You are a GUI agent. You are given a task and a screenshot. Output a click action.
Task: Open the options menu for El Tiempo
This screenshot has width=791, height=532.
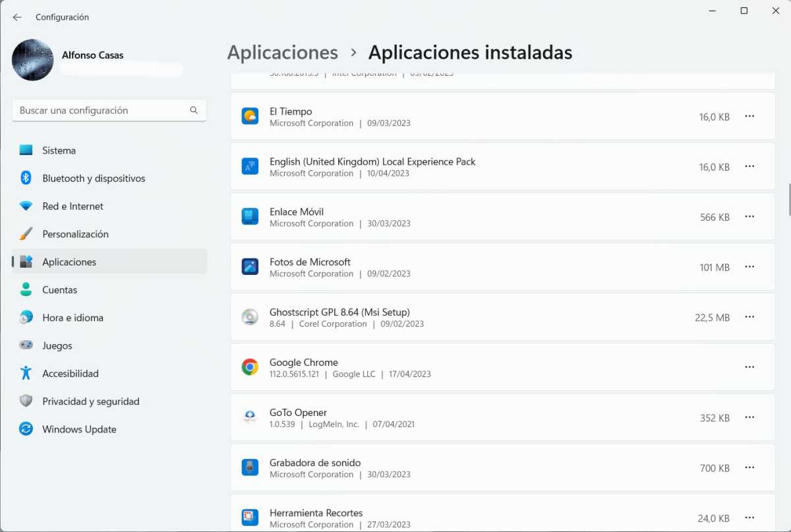click(749, 116)
